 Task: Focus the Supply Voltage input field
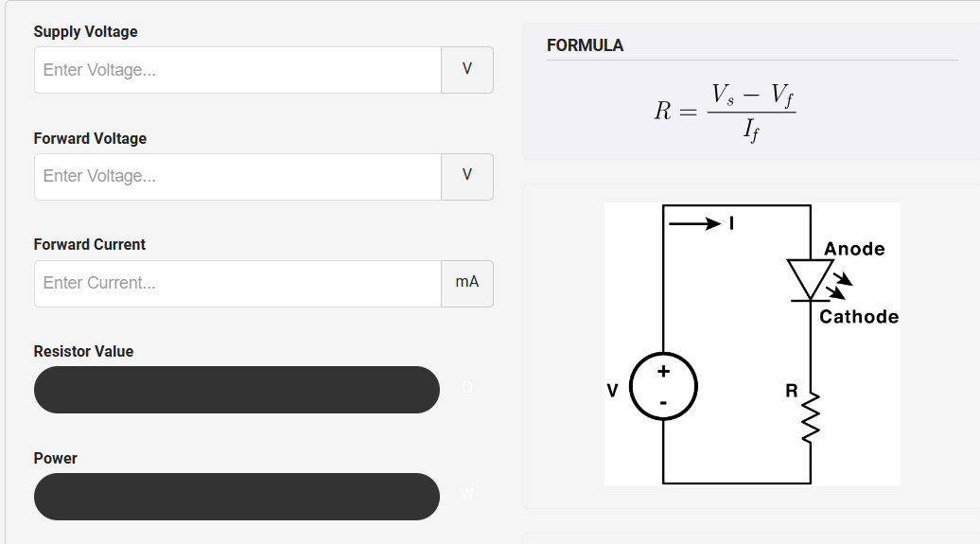(237, 70)
